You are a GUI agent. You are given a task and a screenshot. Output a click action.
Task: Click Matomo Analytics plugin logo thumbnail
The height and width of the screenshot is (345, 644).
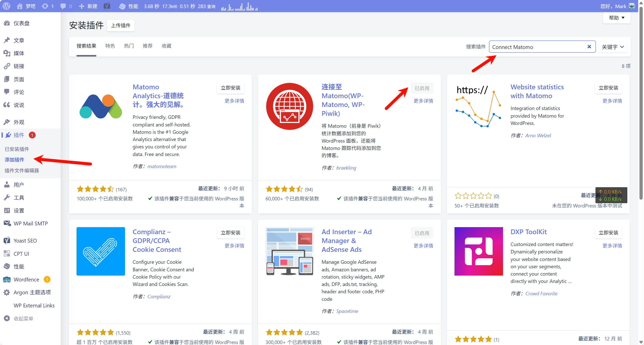coord(101,107)
